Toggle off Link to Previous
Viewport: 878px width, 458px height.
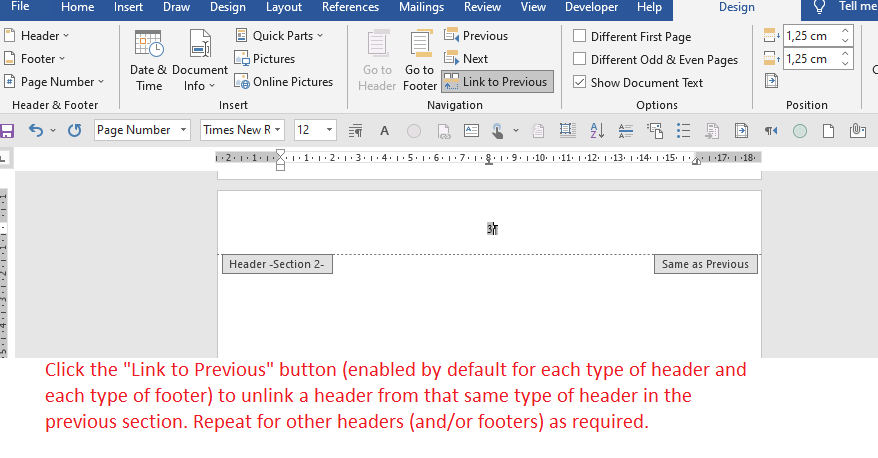click(497, 82)
